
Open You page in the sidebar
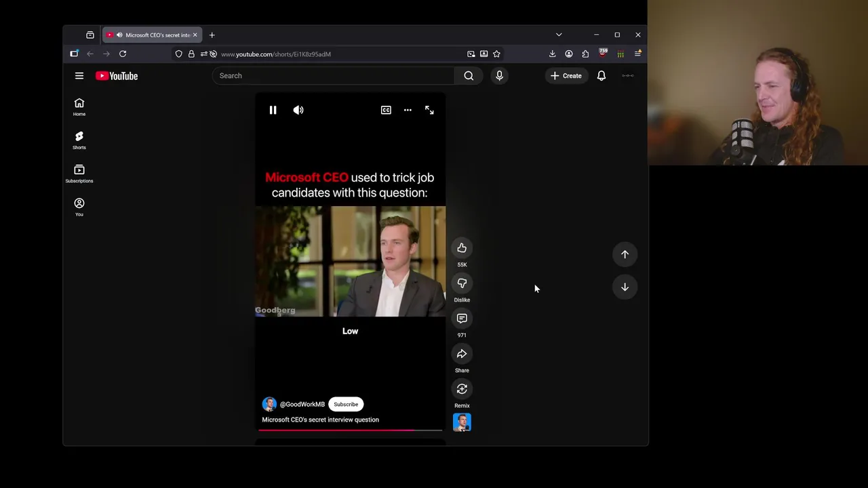point(79,207)
